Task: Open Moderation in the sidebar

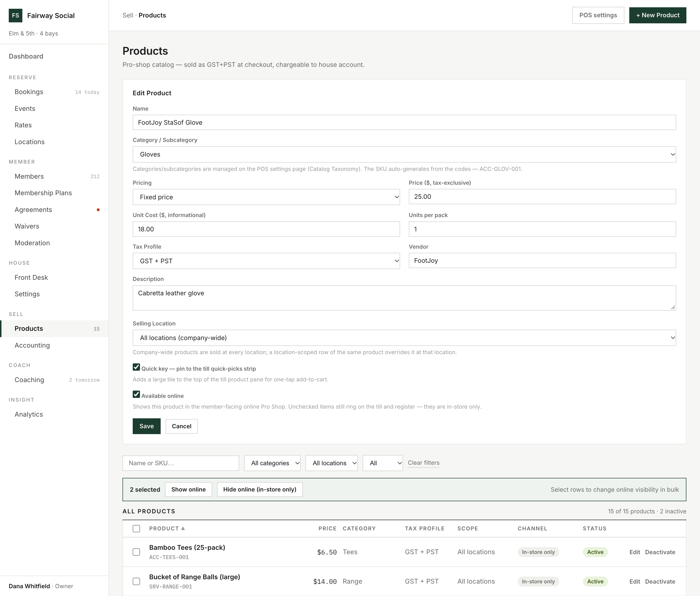Action: tap(54, 243)
